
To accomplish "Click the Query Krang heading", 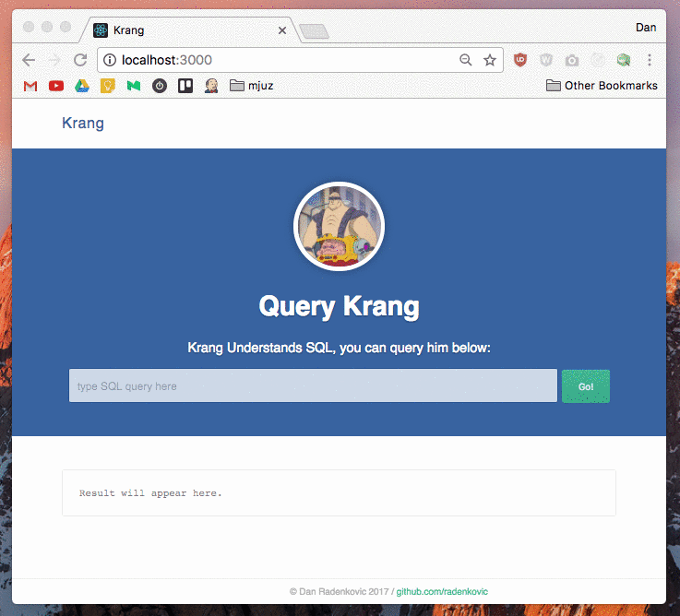I will (340, 306).
